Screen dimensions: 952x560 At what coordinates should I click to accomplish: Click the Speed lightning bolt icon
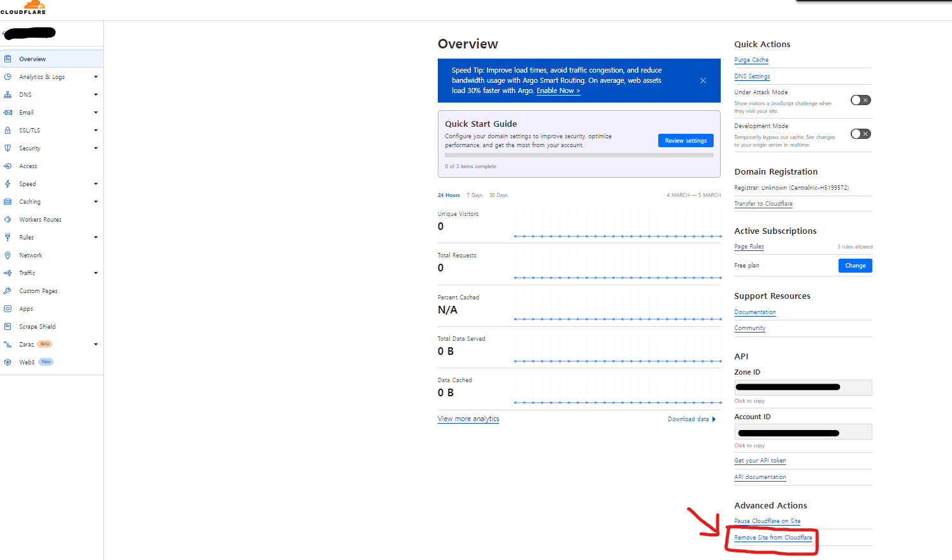[x=8, y=183]
